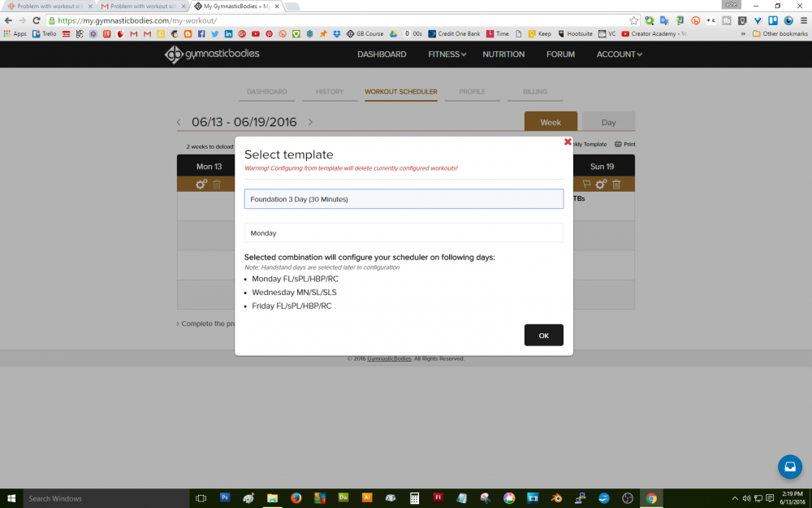Click the address bar URL
This screenshot has width=812, height=508.
(x=137, y=21)
